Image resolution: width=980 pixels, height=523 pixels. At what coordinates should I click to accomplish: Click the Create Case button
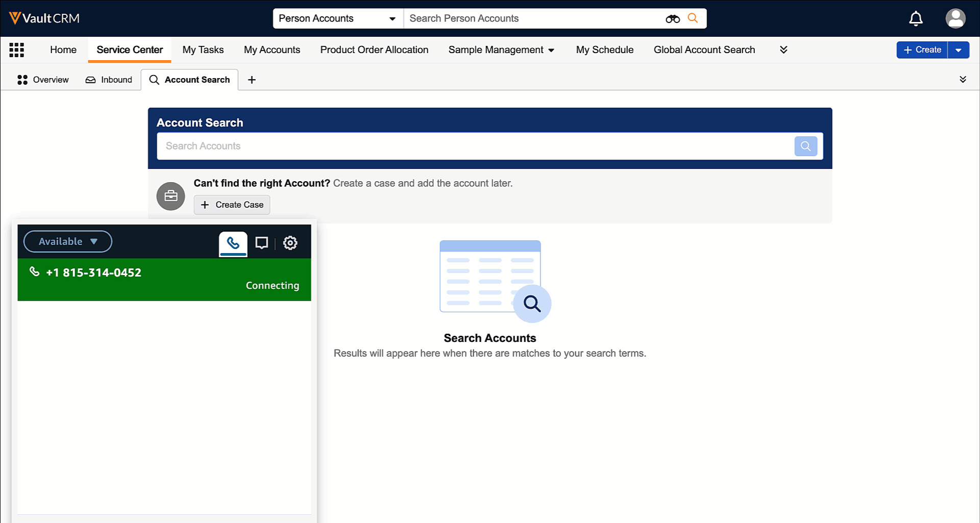point(232,205)
